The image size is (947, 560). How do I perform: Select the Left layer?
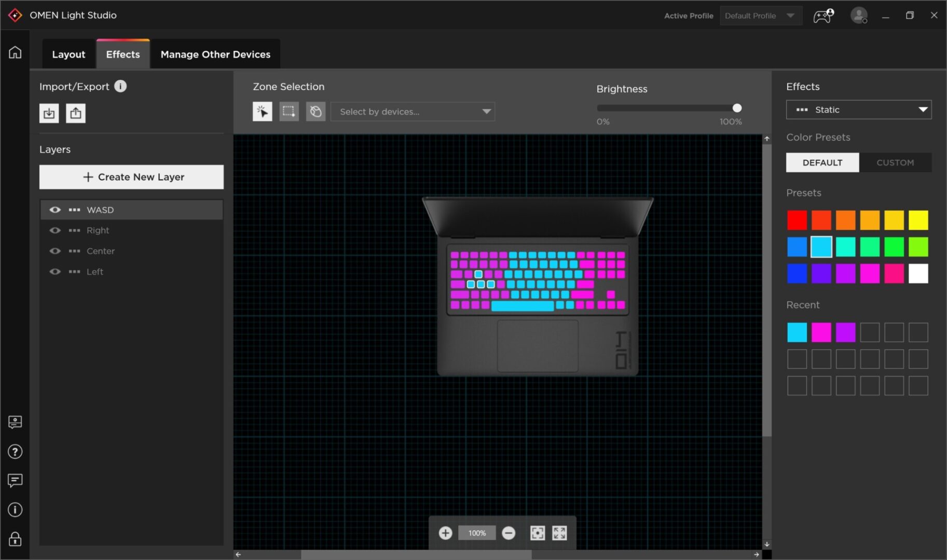[x=131, y=272]
